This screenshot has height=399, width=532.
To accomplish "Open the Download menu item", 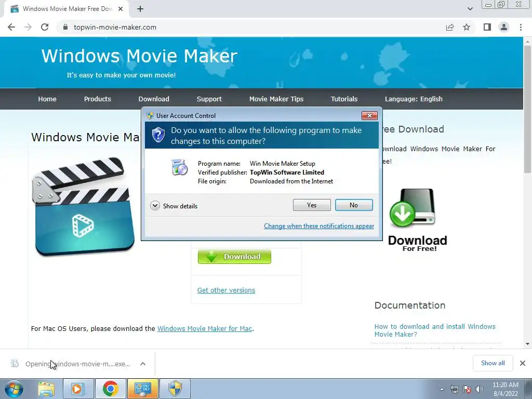I will (x=154, y=99).
